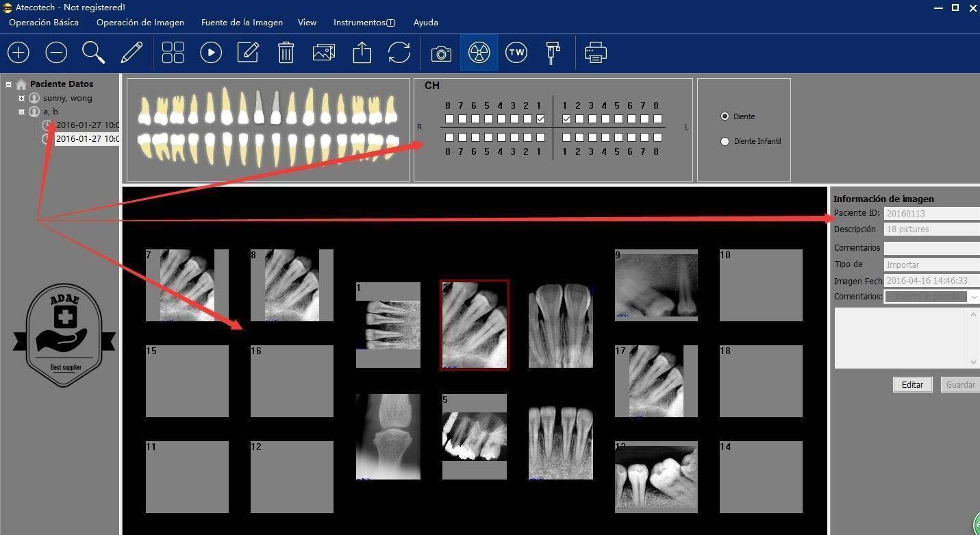This screenshot has width=980, height=535.
Task: Select X-ray thumbnail number 9
Action: point(656,285)
